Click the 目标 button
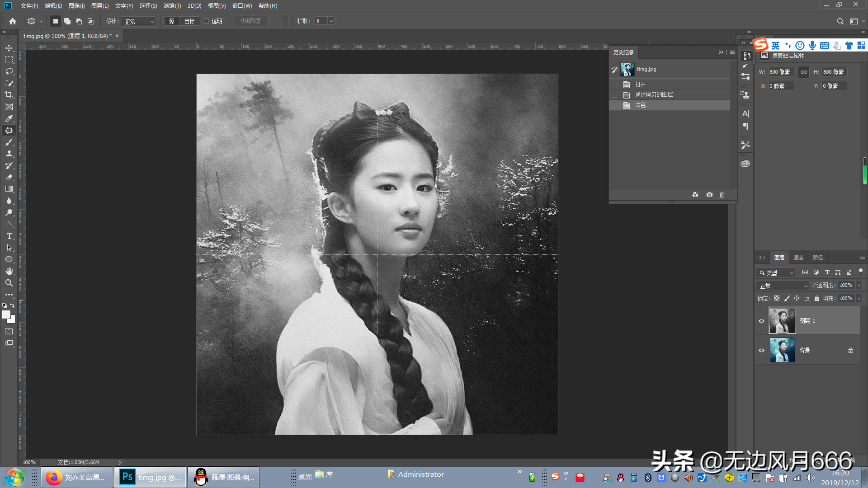This screenshot has height=488, width=868. click(x=189, y=21)
